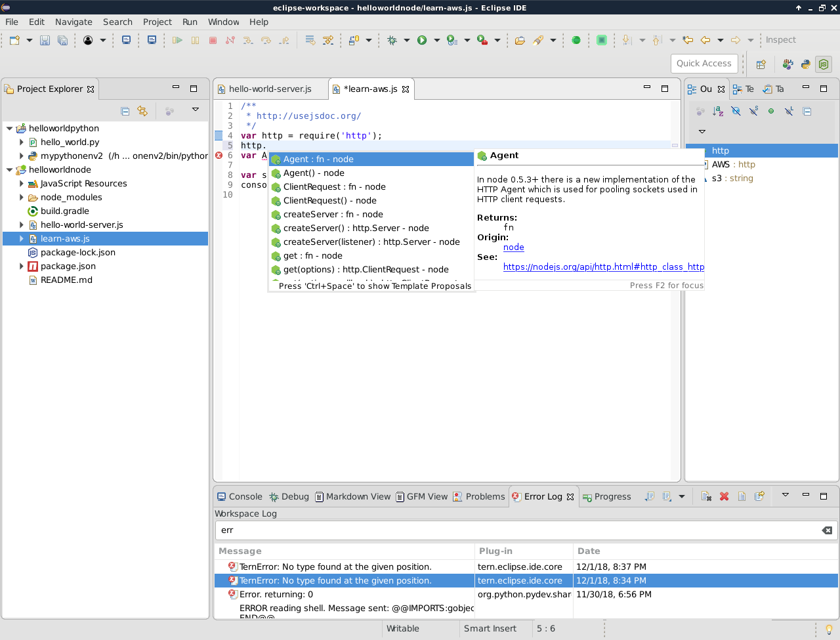Image resolution: width=840 pixels, height=640 pixels.
Task: Toggle Hide Non-Public green dot in Outline
Action: coord(771,112)
